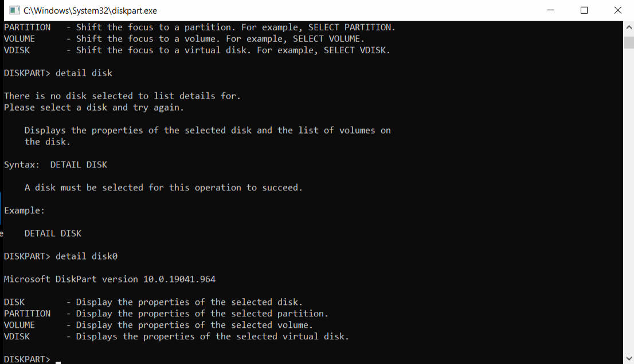The height and width of the screenshot is (364, 634).
Task: Click the diskpart.exe title bar text
Action: click(x=90, y=10)
